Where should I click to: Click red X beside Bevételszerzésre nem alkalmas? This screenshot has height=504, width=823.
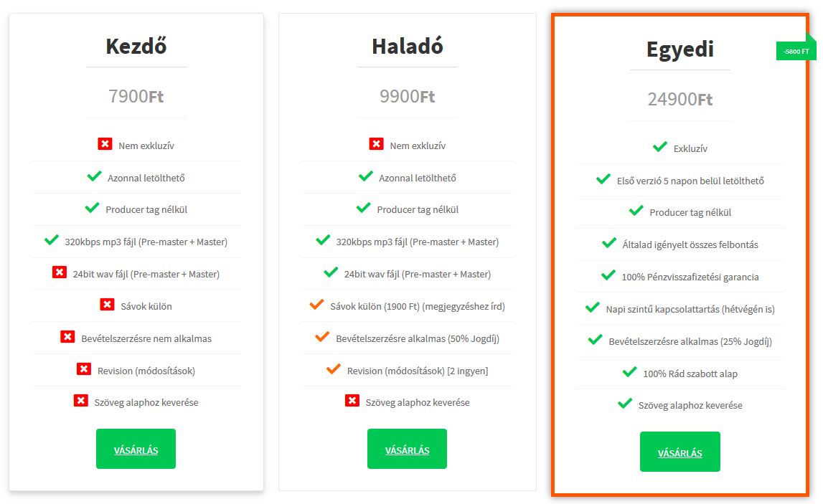point(67,337)
